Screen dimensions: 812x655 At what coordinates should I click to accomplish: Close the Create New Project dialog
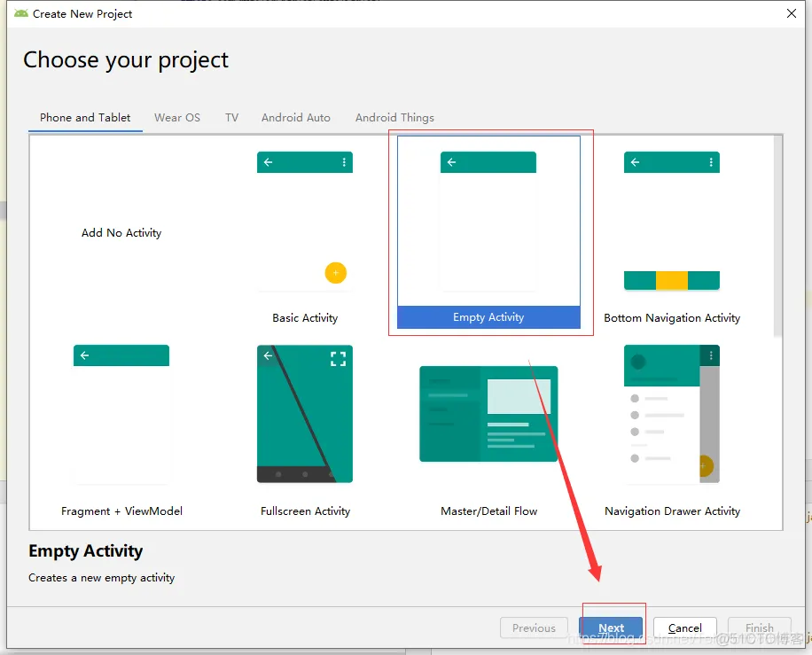coord(792,13)
